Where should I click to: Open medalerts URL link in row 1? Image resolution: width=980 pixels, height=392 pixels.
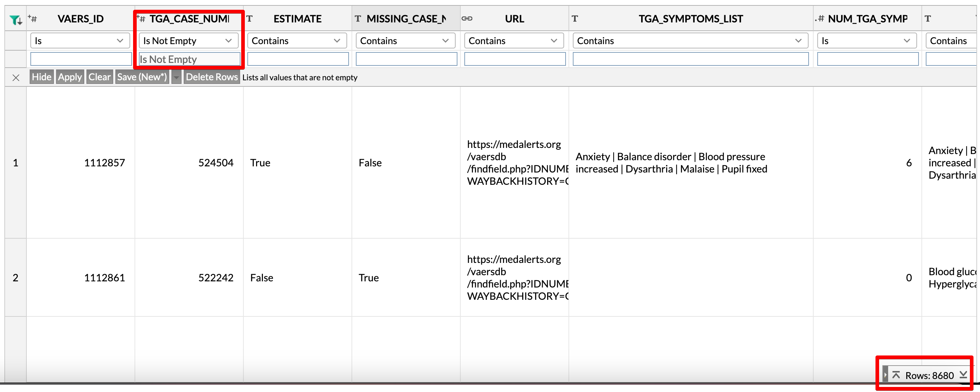coord(517,163)
